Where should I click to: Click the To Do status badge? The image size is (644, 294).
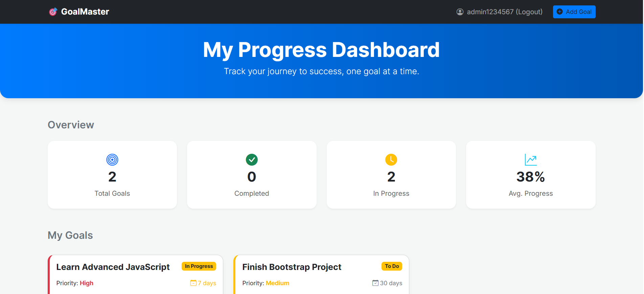392,266
